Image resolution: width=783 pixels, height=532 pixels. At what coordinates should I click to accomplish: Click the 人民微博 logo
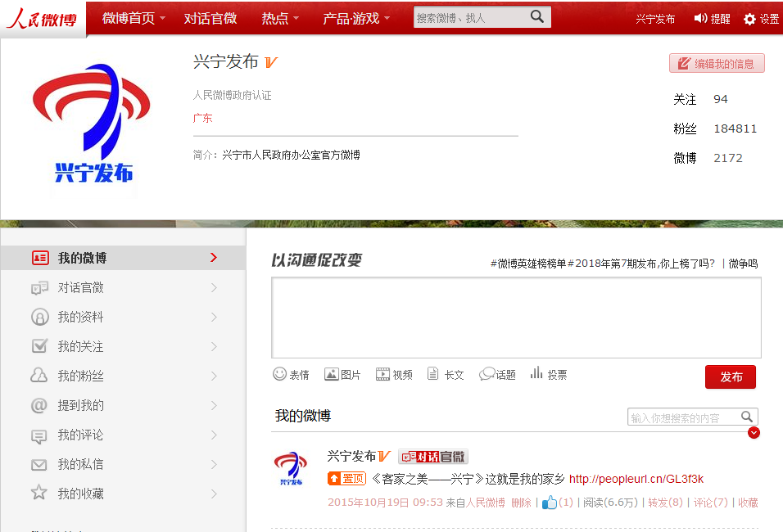(43, 19)
